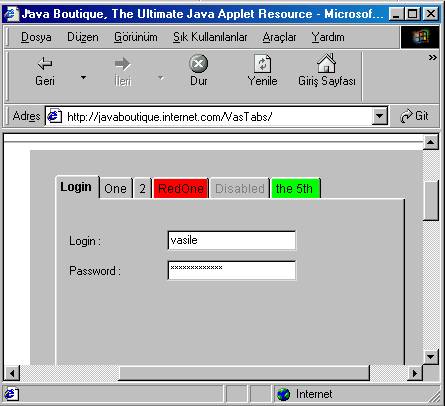Focus the Password field
Viewport: 445px width, 406px height.
tap(232, 270)
